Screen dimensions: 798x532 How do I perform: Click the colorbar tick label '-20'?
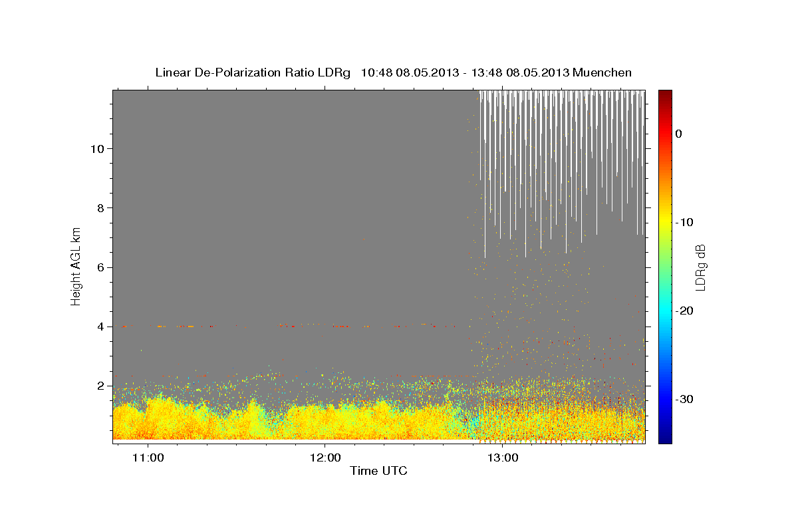(x=684, y=311)
